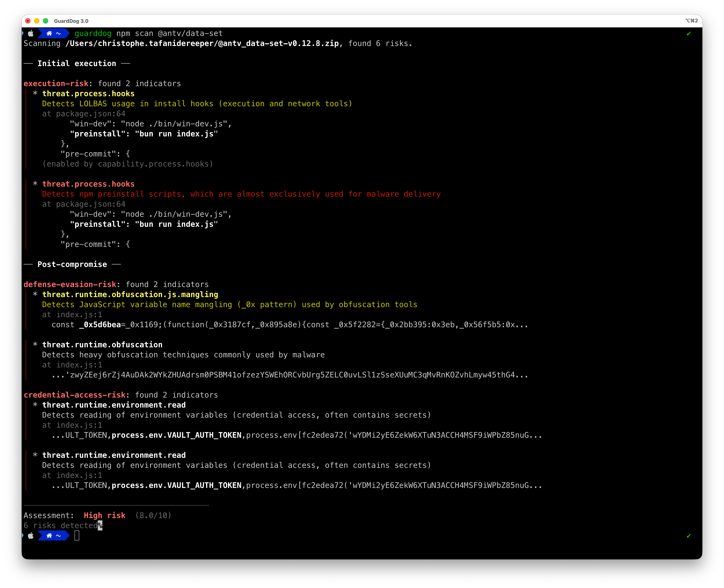This screenshot has width=724, height=588.
Task: Click the first 'threat.runtime.environment.read' indicator
Action: 114,405
